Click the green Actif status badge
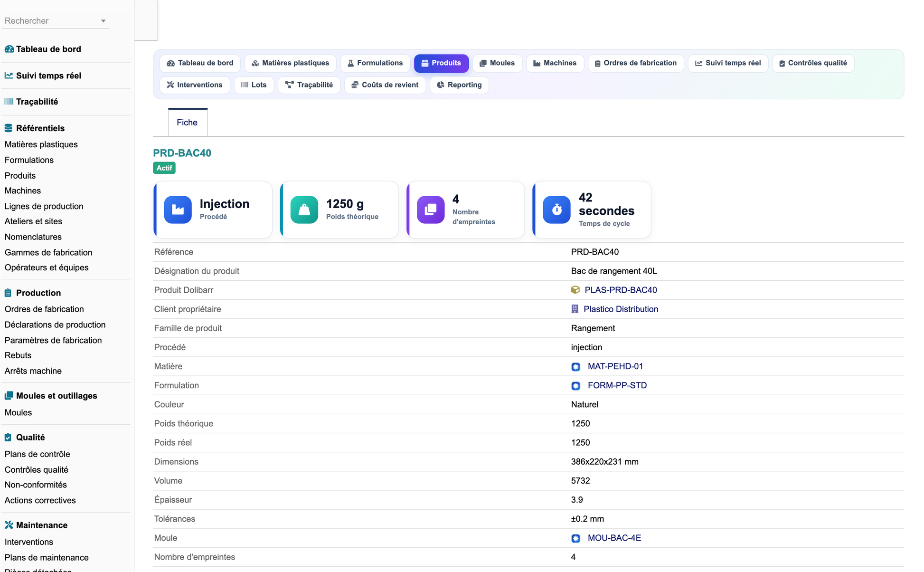 pyautogui.click(x=164, y=168)
